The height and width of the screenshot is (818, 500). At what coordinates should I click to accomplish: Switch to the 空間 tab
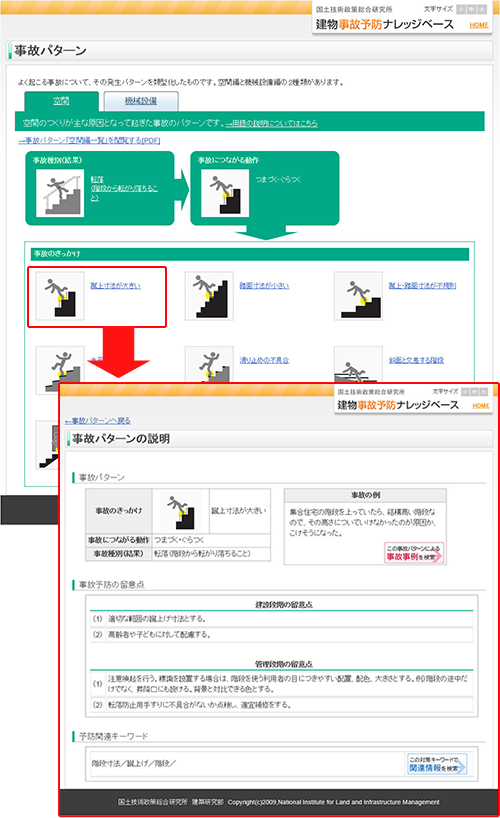tap(62, 101)
